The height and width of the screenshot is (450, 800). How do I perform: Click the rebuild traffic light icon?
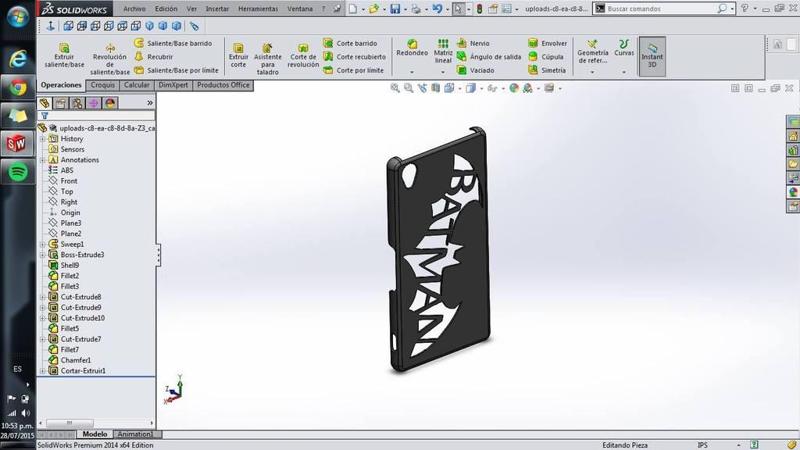click(x=479, y=9)
